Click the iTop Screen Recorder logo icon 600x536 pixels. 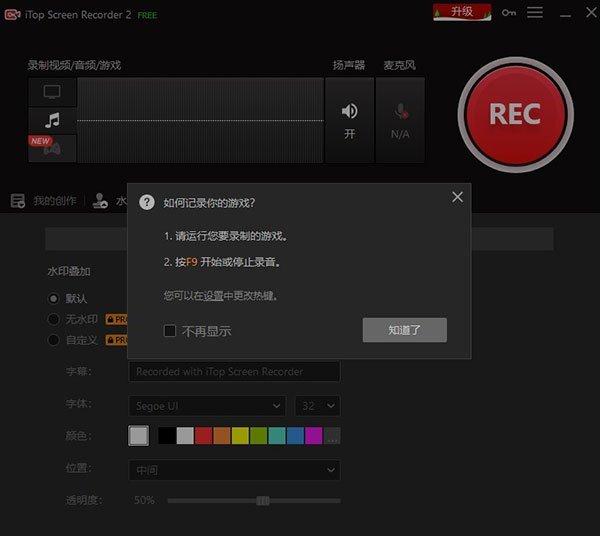click(x=12, y=15)
